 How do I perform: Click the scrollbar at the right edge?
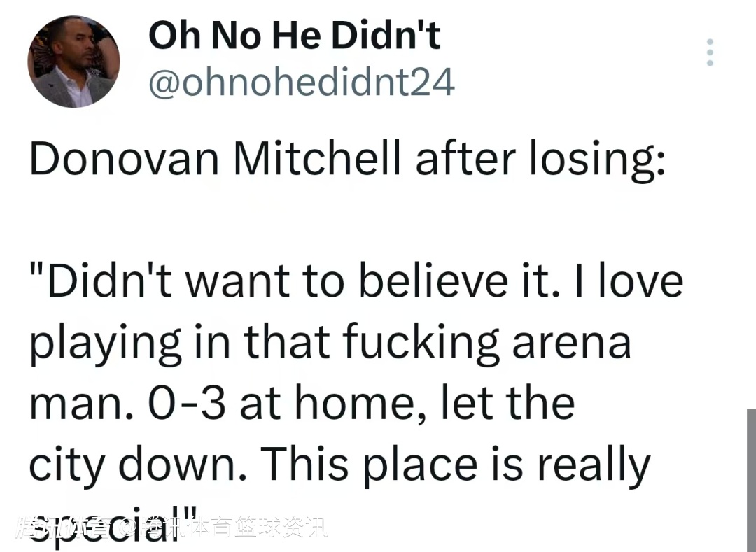[751, 480]
